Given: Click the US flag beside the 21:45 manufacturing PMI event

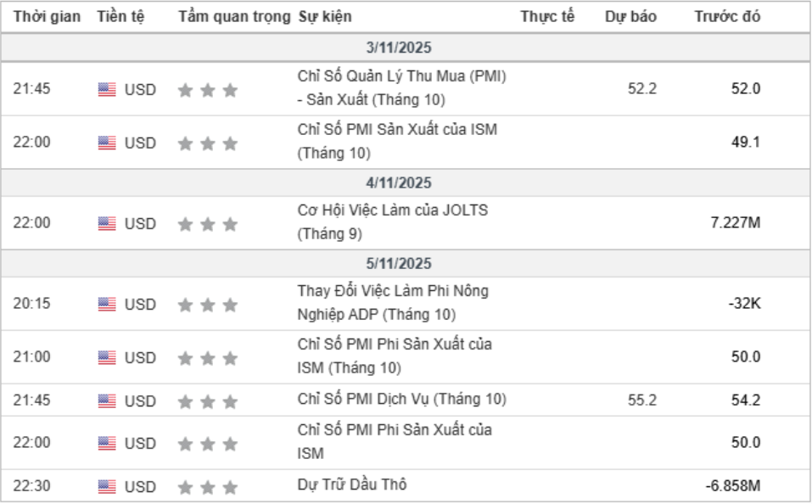Looking at the screenshot, I should click(107, 89).
